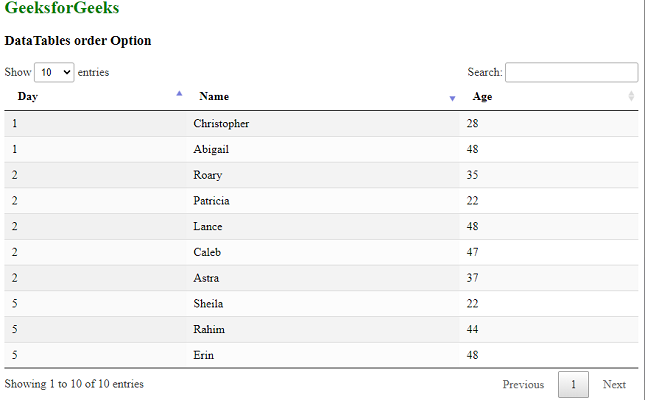The height and width of the screenshot is (400, 645).
Task: Click the Roary name cell
Action: point(208,175)
